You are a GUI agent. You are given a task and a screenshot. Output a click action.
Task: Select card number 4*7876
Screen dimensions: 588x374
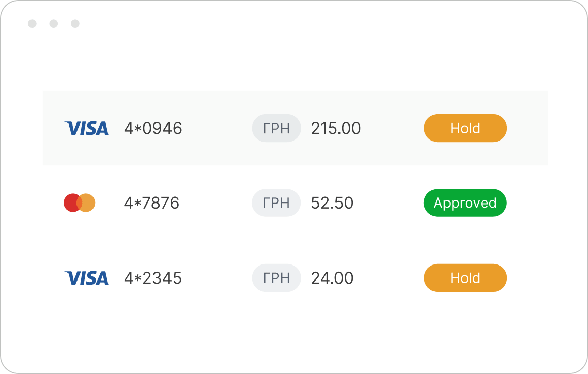tap(151, 203)
